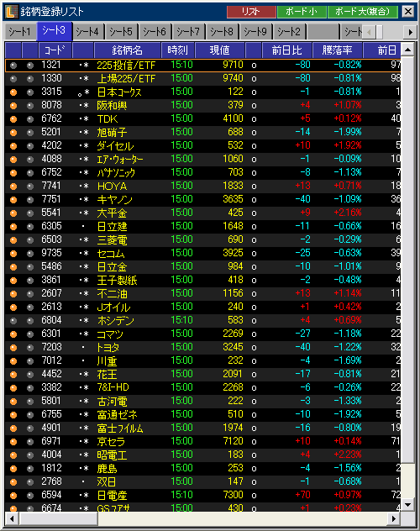The width and height of the screenshot is (420, 531).
Task: Switch to the シート7 tab
Action: click(188, 32)
